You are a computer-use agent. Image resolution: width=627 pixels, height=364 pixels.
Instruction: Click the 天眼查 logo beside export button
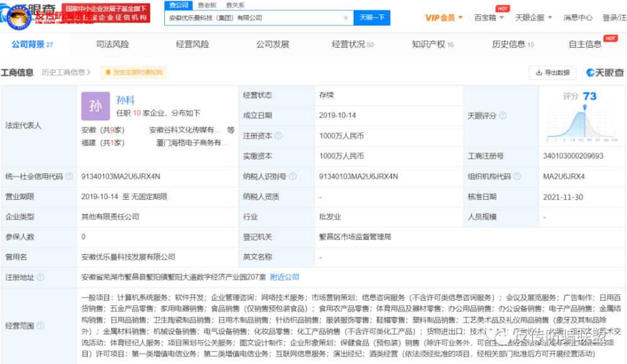pyautogui.click(x=604, y=73)
